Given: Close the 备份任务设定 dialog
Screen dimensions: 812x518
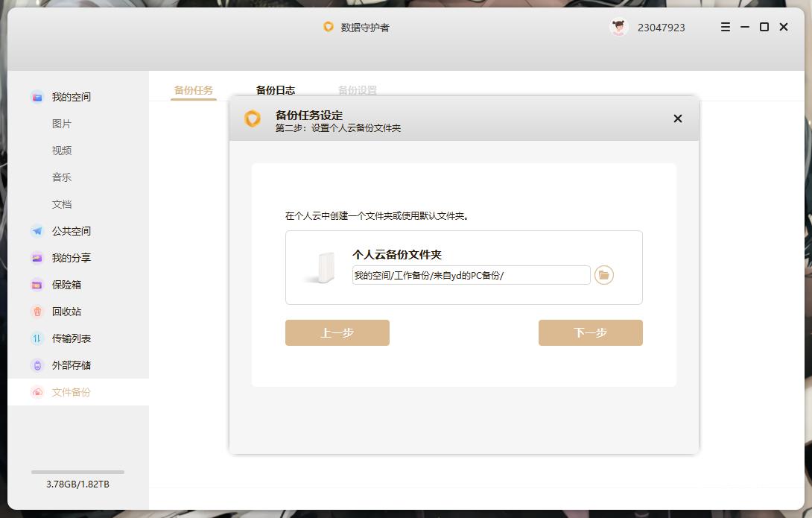Looking at the screenshot, I should (677, 118).
